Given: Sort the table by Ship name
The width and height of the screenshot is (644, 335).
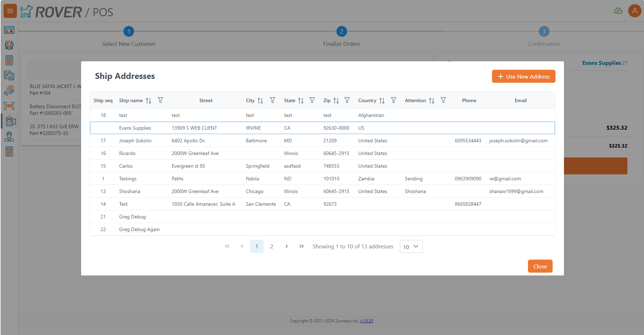Looking at the screenshot, I should (148, 101).
